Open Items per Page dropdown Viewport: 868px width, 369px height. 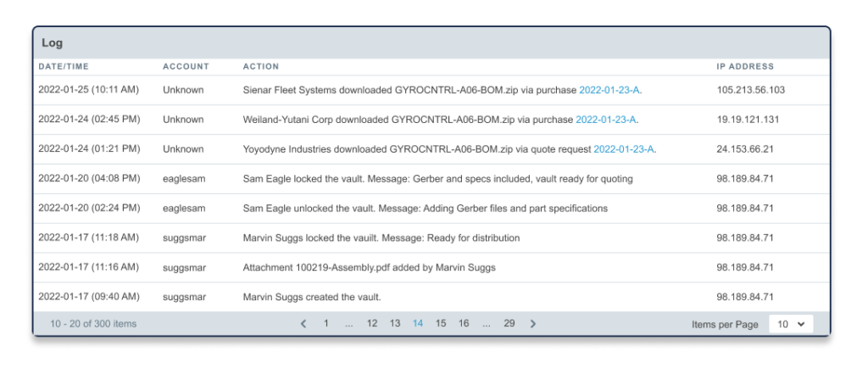[791, 324]
